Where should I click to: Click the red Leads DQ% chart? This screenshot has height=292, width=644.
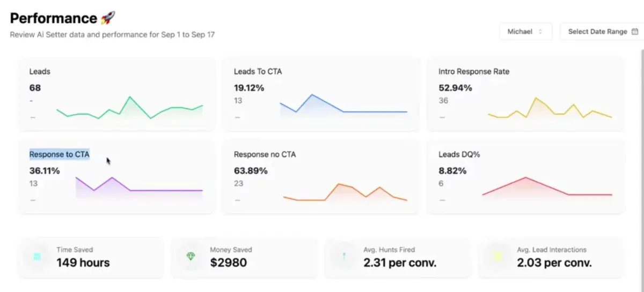pyautogui.click(x=547, y=187)
